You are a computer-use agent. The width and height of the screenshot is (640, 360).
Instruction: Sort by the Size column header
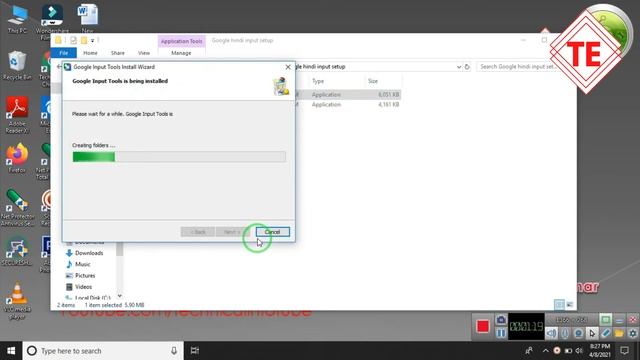pyautogui.click(x=373, y=81)
